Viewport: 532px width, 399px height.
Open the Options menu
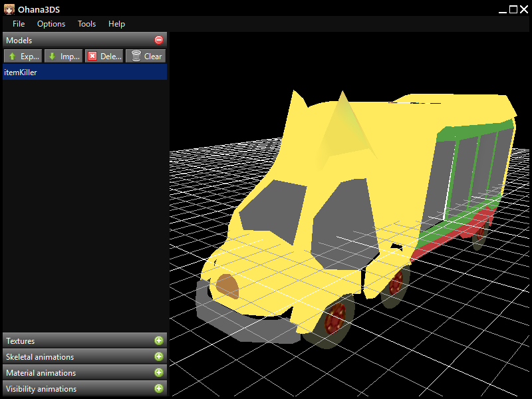(x=51, y=24)
